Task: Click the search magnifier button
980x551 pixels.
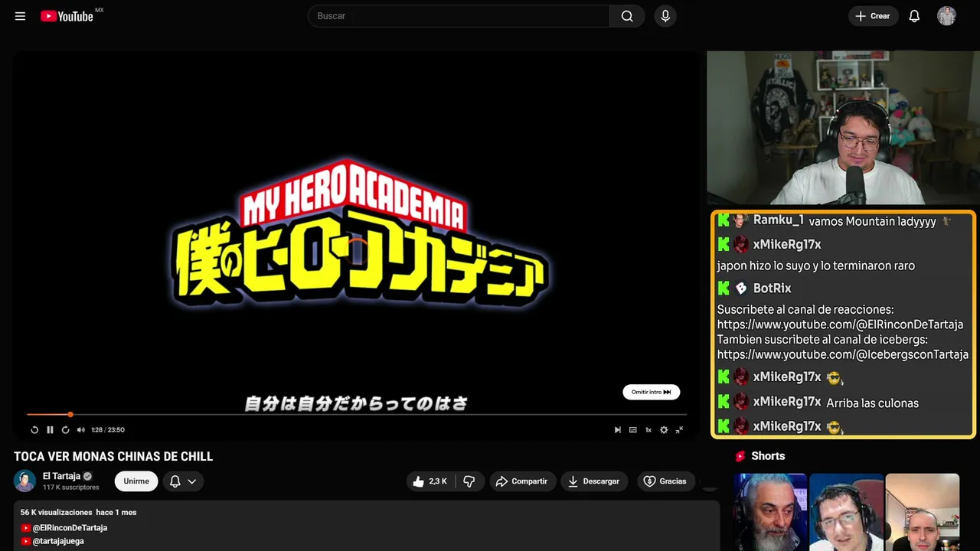Action: pos(627,16)
